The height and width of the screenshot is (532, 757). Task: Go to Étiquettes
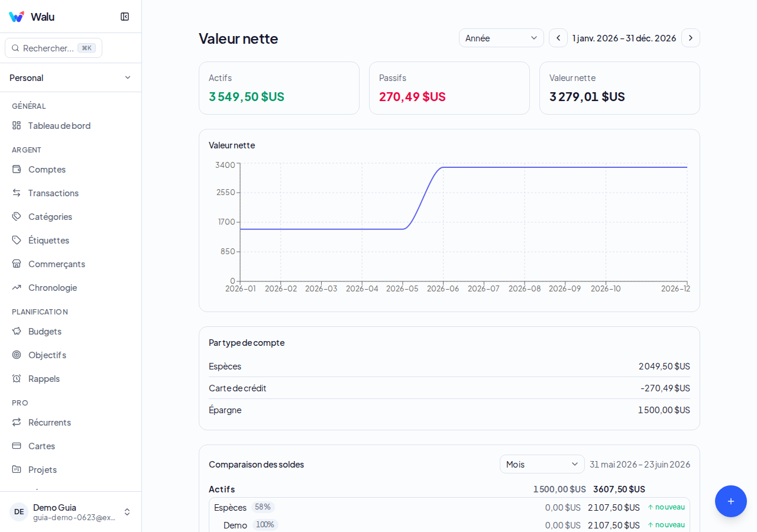tap(71, 240)
